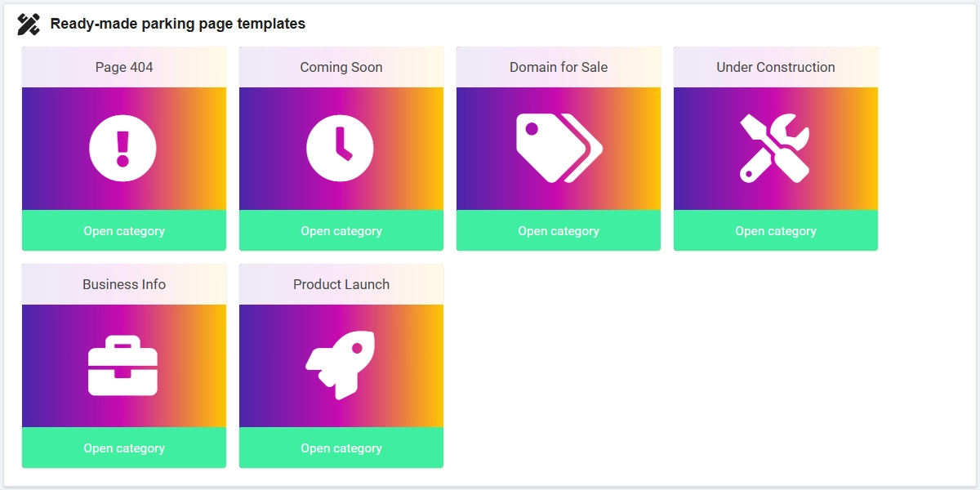The image size is (980, 490).
Task: Open category under Business Info
Action: (124, 448)
